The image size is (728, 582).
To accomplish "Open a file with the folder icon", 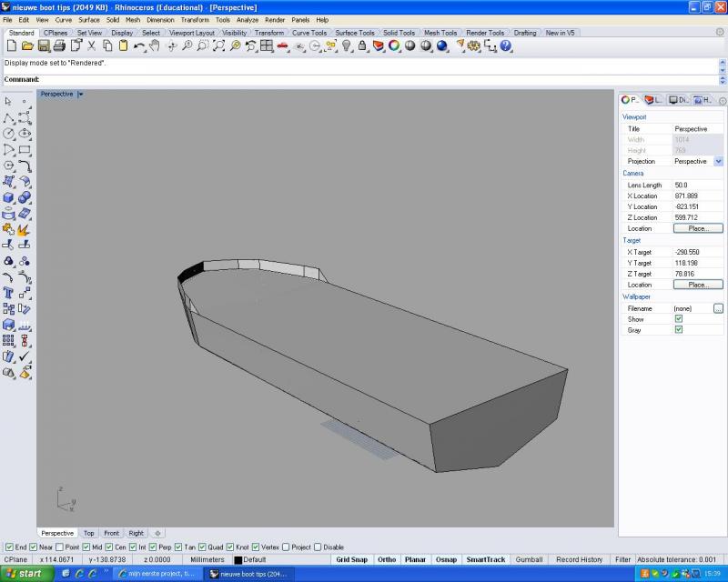I will click(27, 45).
